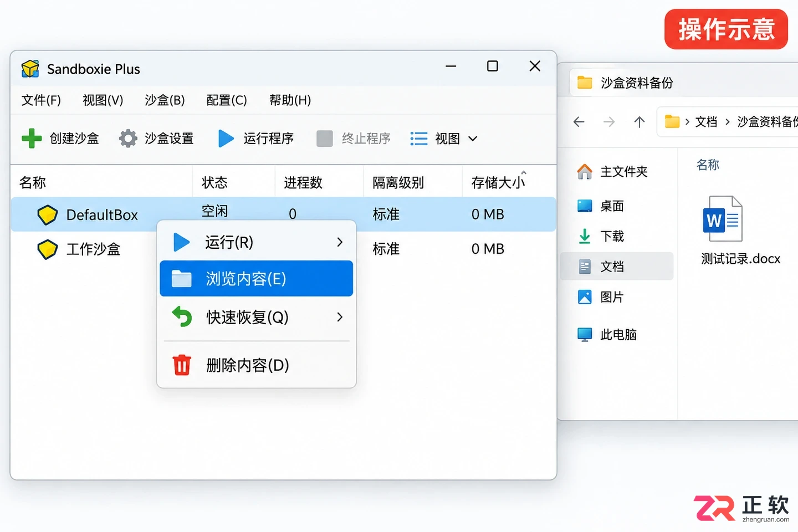Click the folder icon beside 浏览内容(E)
This screenshot has width=798, height=532.
tap(181, 279)
